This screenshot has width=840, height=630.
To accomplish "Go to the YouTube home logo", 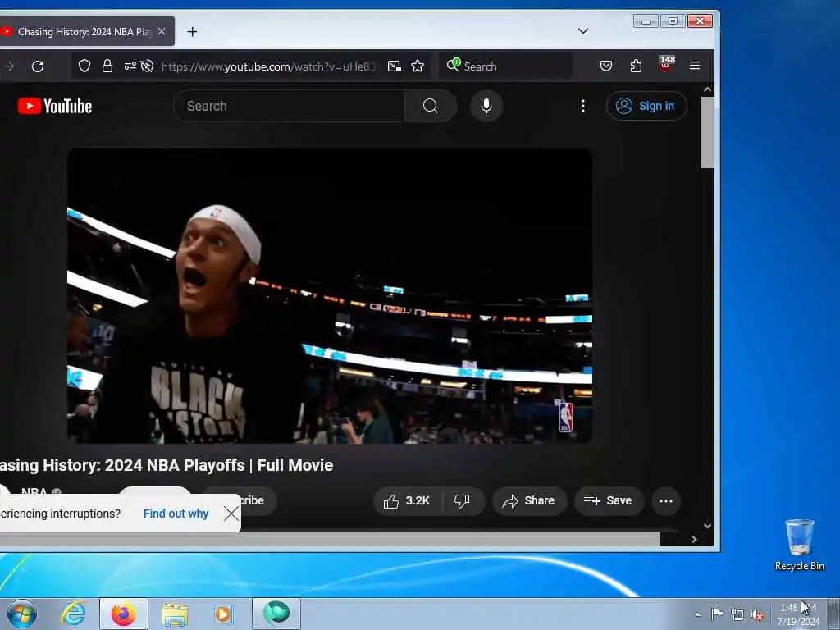I will tap(55, 106).
